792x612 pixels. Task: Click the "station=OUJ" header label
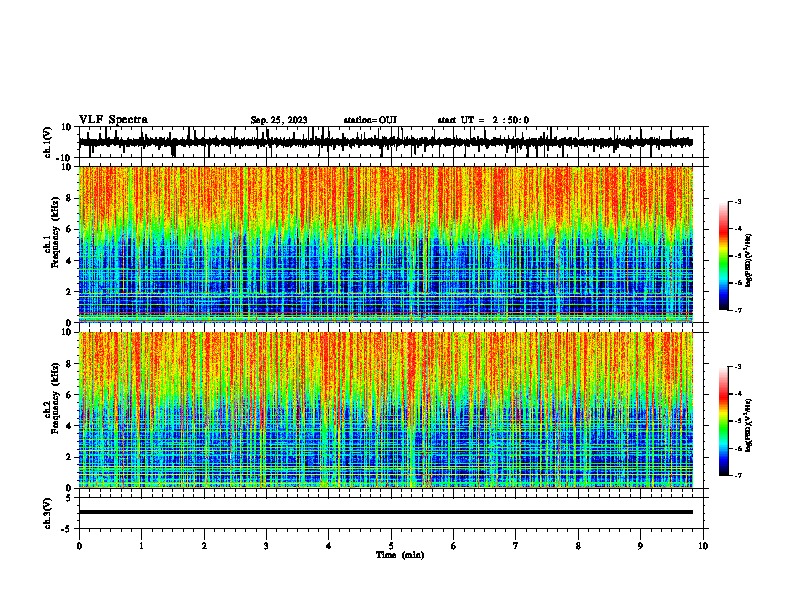370,120
